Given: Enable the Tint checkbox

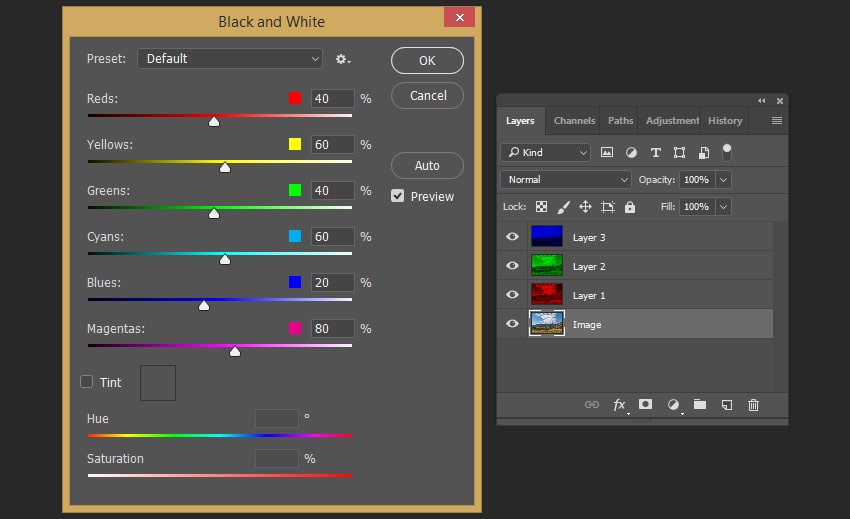Looking at the screenshot, I should pyautogui.click(x=87, y=382).
